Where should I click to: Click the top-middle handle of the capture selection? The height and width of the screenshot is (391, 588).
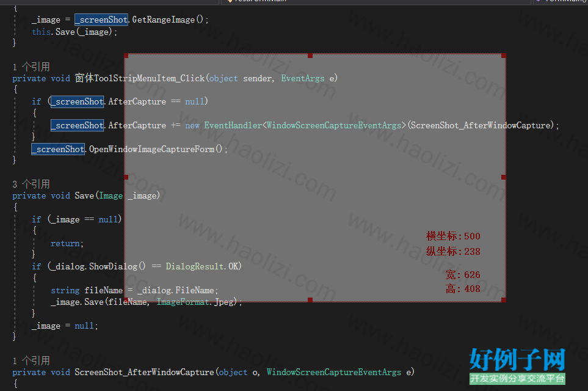pos(310,56)
